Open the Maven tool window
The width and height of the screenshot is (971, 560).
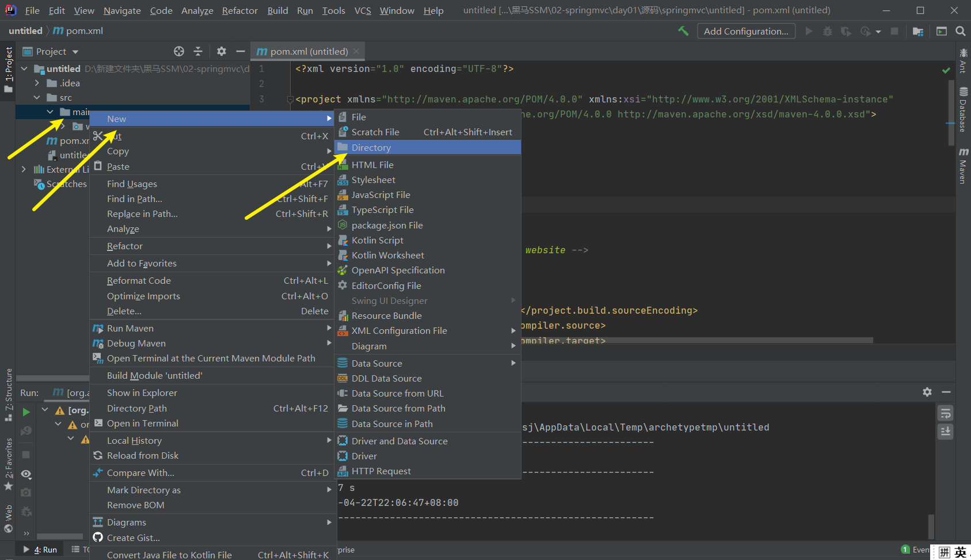point(963,165)
